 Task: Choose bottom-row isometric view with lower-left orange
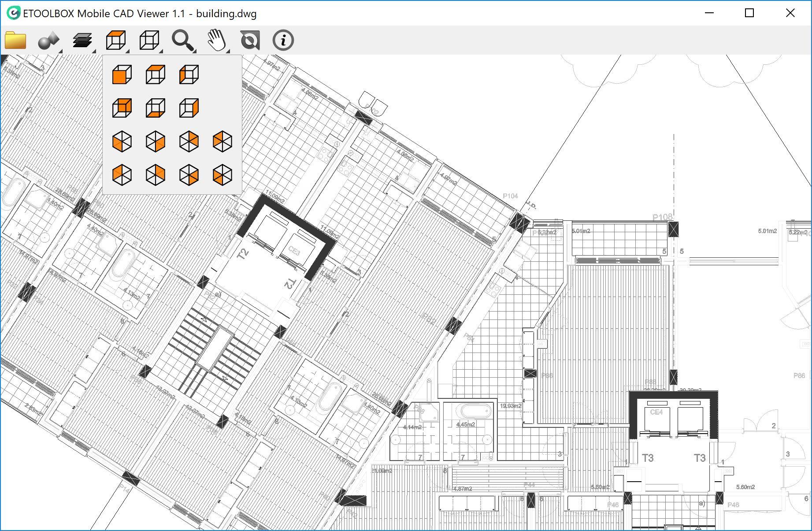pyautogui.click(x=222, y=175)
